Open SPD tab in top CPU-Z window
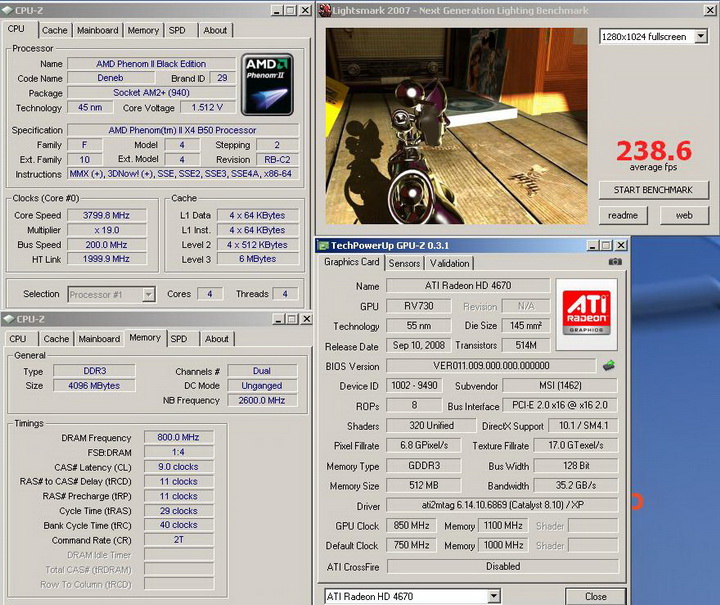 click(177, 30)
